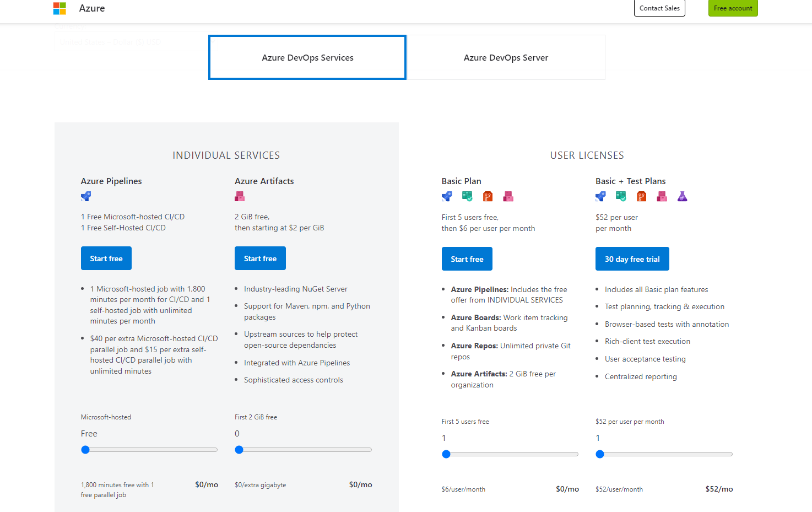
Task: Click 'Integrated with Azure Pipelines' bullet
Action: pos(297,363)
